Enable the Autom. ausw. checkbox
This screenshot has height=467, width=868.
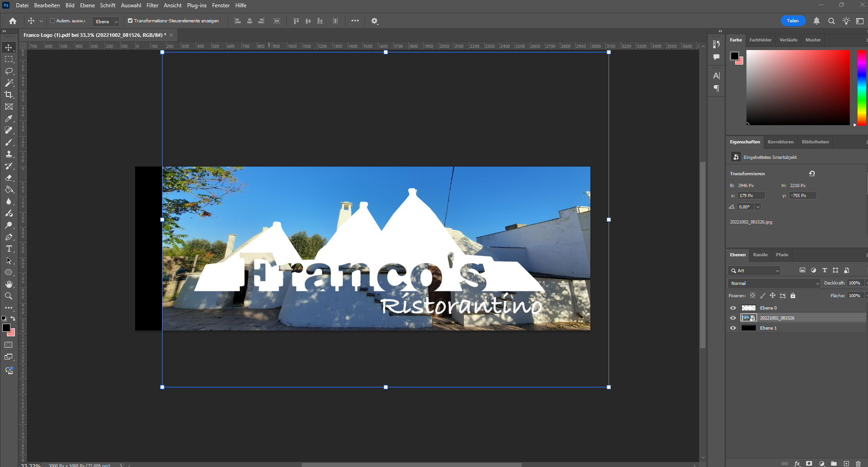(52, 21)
